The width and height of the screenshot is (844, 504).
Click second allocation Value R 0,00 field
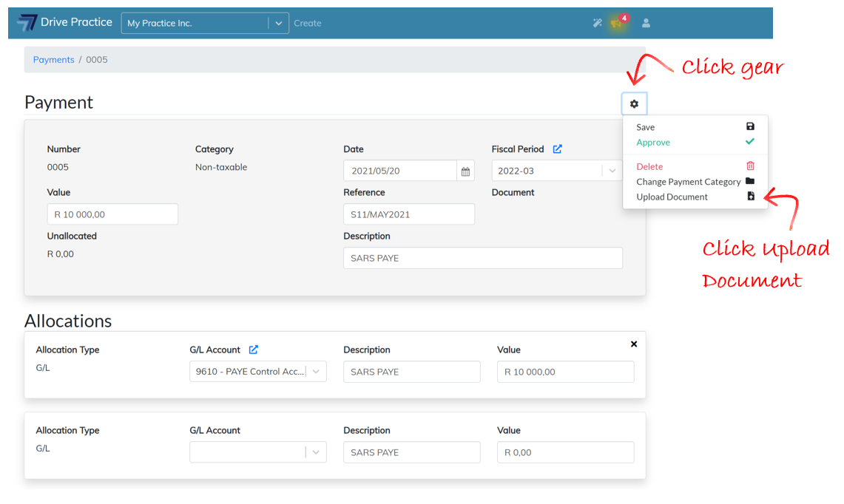coord(566,452)
